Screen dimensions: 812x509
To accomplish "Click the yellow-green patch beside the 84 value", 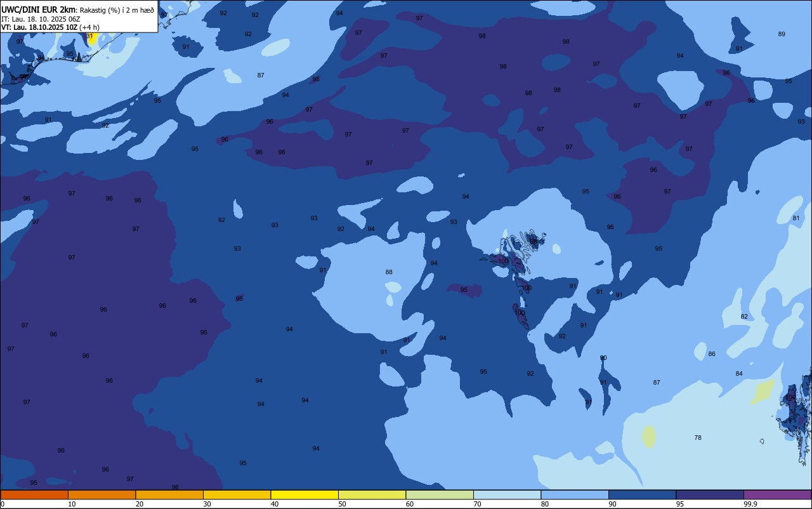I will click(763, 392).
